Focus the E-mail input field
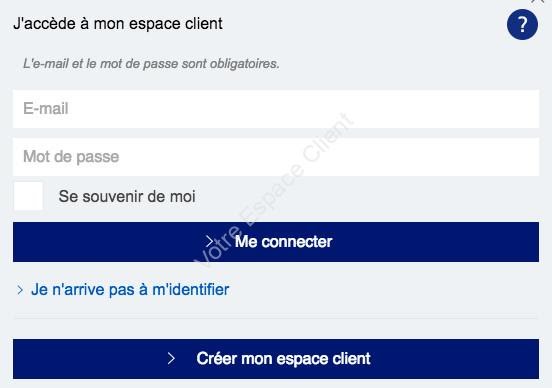The height and width of the screenshot is (388, 552). tap(276, 109)
